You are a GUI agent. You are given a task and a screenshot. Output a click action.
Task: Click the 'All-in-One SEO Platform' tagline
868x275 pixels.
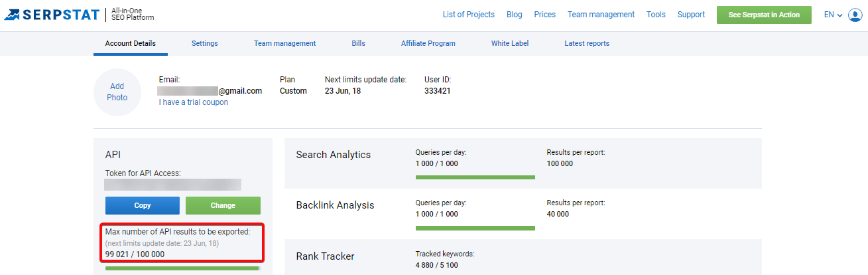coord(133,15)
